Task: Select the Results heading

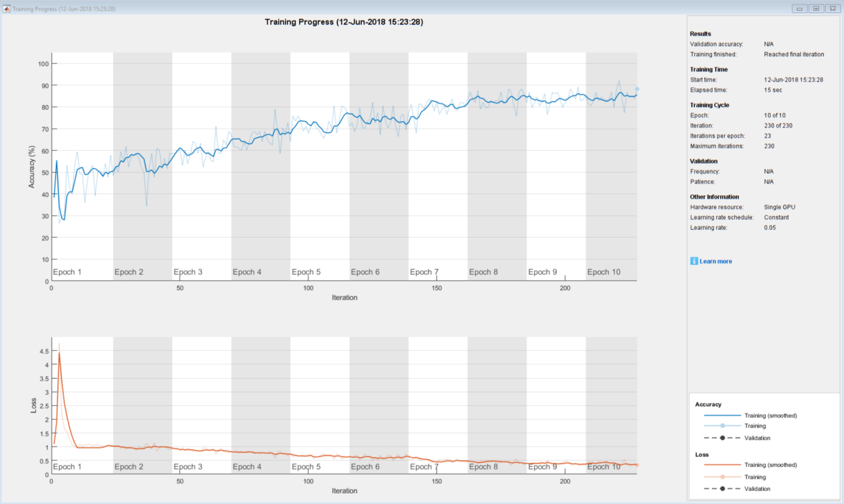Action: (x=700, y=33)
